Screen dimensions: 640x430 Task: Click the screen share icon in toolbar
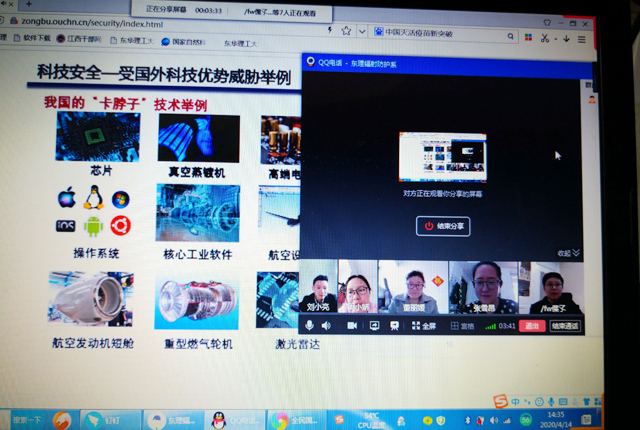coord(374,326)
